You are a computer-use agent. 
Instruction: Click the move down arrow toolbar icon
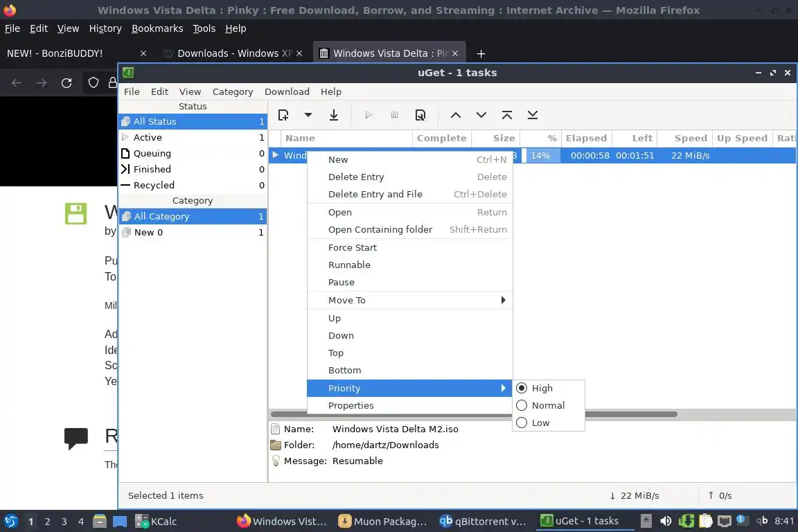tap(481, 115)
